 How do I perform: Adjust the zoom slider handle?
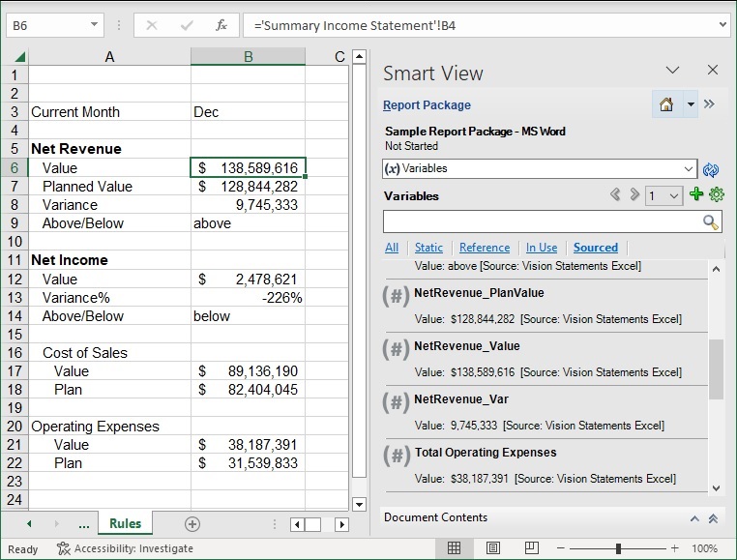pyautogui.click(x=618, y=548)
